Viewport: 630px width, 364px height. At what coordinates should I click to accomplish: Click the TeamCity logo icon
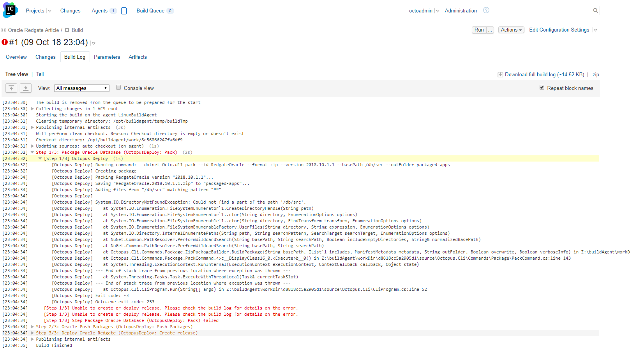tap(10, 10)
